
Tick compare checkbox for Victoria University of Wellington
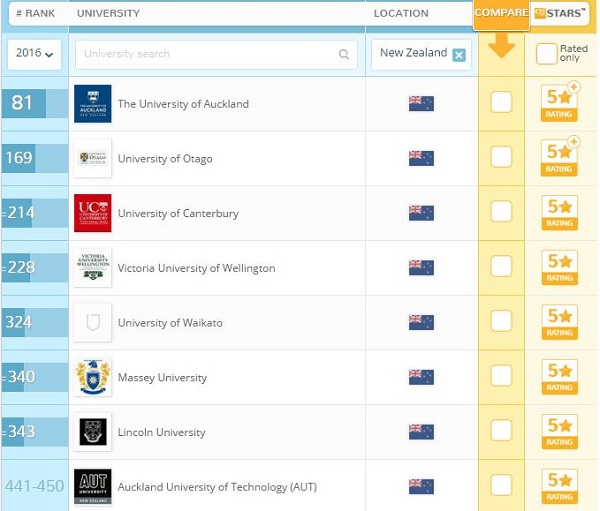point(501,266)
